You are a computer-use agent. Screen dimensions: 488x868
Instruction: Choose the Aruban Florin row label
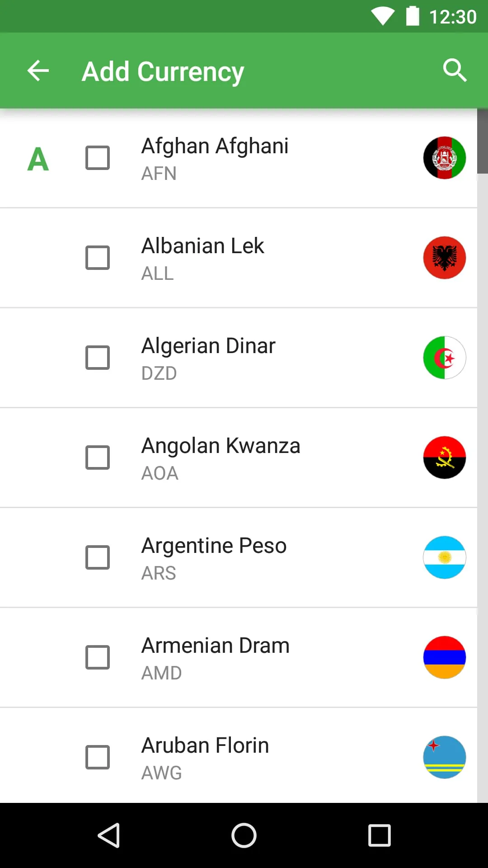click(205, 745)
